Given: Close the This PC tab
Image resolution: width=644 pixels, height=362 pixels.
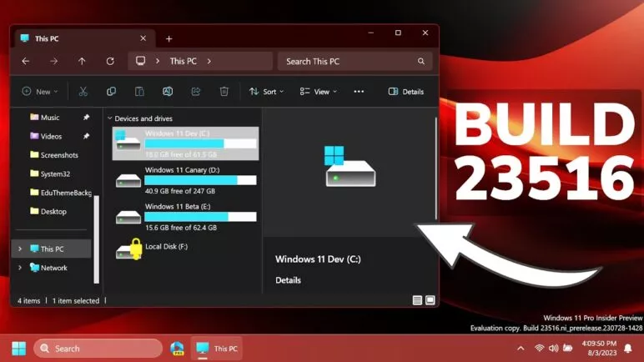Looking at the screenshot, I should pos(143,38).
